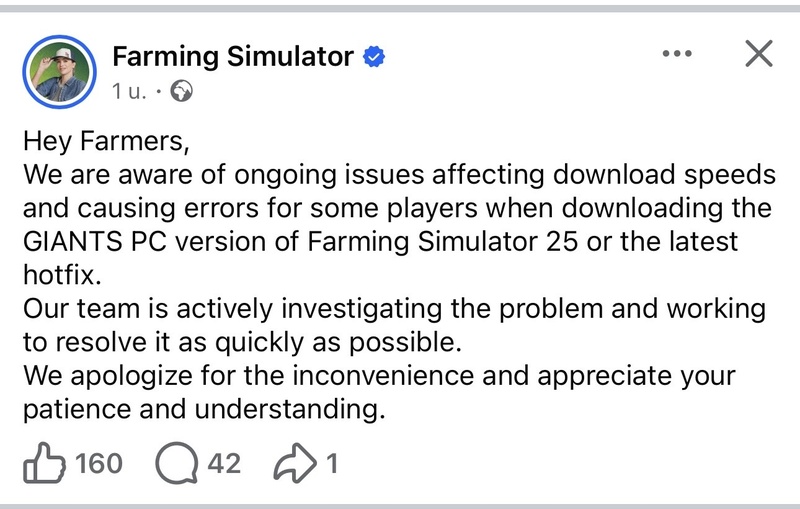Show the 42 comments count
800x509 pixels.
click(224, 463)
